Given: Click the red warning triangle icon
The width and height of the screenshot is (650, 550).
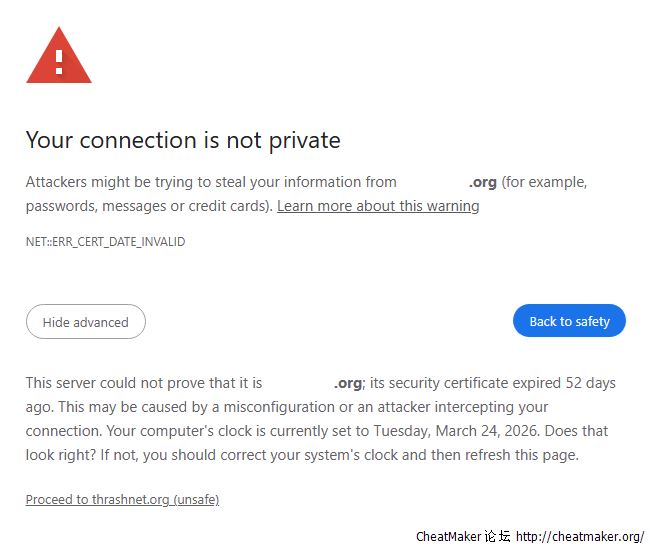Looking at the screenshot, I should pos(59,55).
